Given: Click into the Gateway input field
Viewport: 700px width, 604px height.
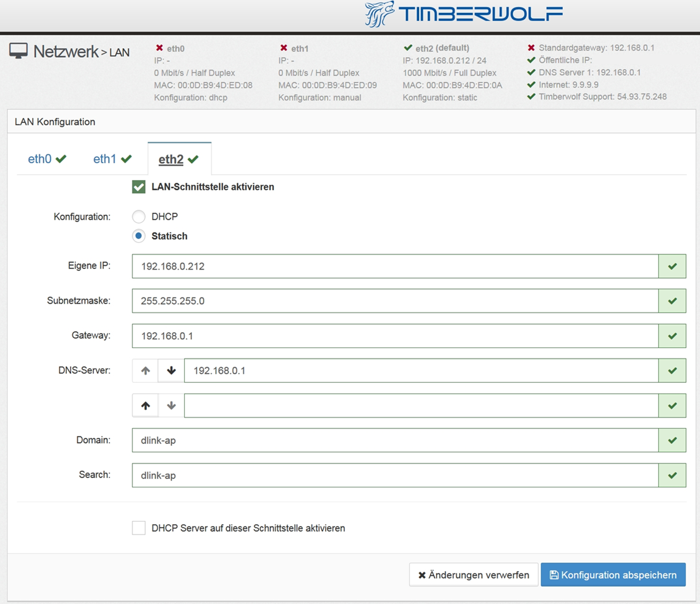Looking at the screenshot, I should [x=395, y=336].
